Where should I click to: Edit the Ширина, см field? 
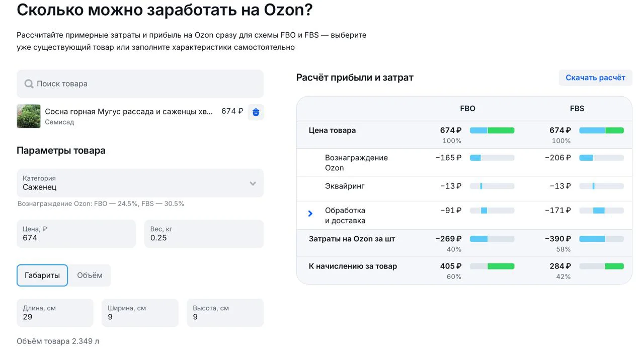click(x=140, y=313)
